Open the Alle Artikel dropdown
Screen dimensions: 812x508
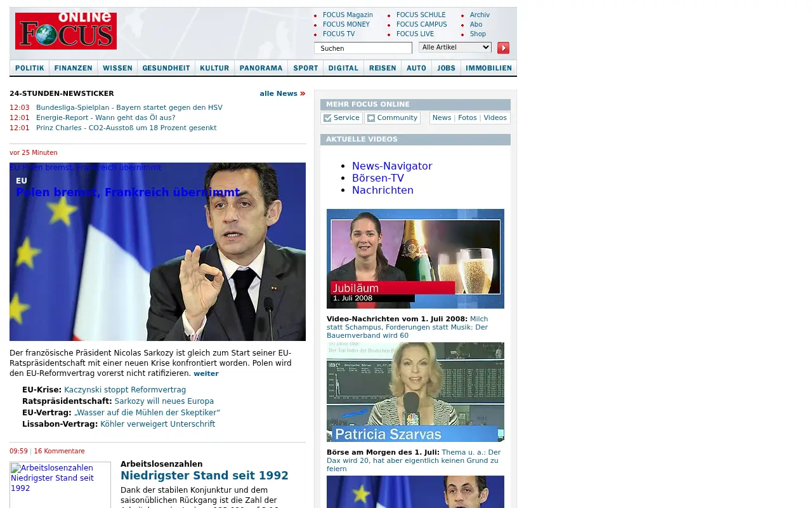(455, 47)
